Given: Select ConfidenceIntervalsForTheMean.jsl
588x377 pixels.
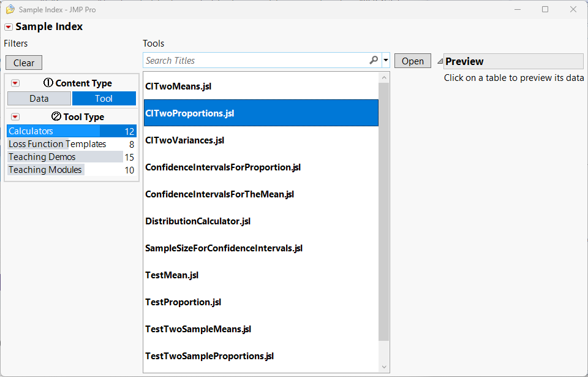Looking at the screenshot, I should pyautogui.click(x=261, y=194).
